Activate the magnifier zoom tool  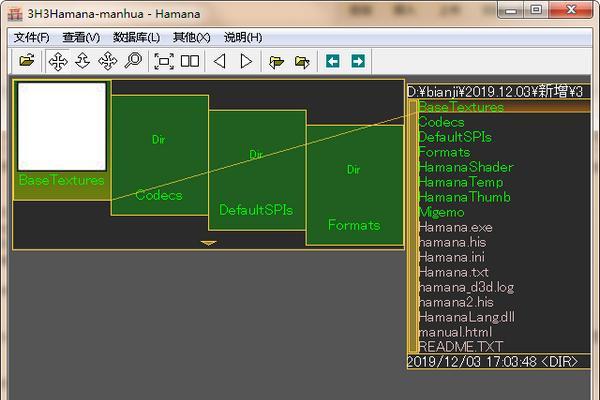click(134, 61)
